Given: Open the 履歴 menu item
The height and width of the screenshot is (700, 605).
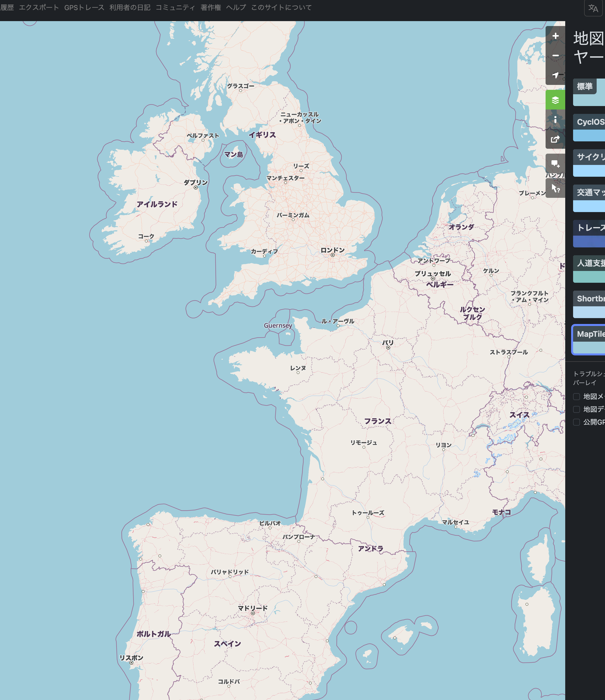Looking at the screenshot, I should (7, 7).
